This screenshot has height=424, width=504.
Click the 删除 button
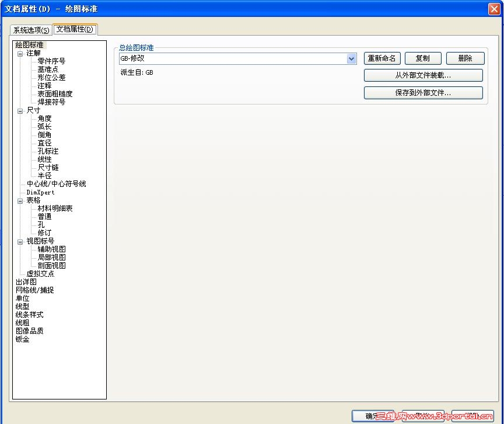coord(465,58)
